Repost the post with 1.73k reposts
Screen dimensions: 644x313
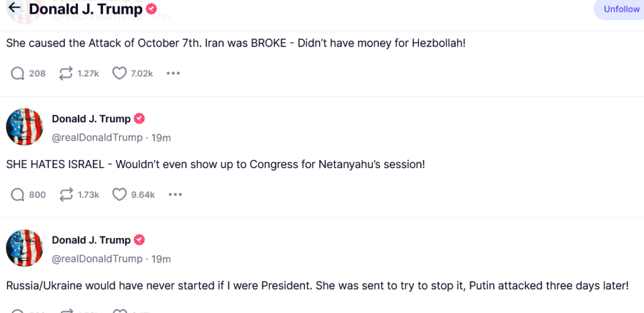coord(65,195)
